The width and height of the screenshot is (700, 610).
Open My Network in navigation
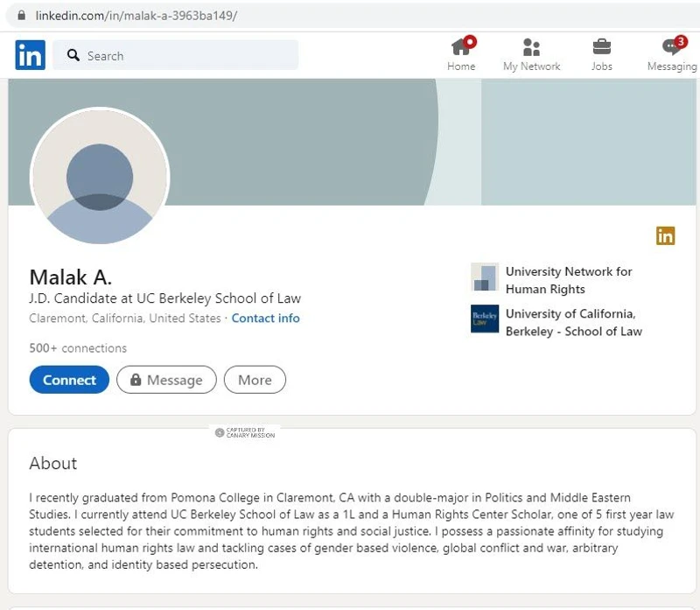531,54
